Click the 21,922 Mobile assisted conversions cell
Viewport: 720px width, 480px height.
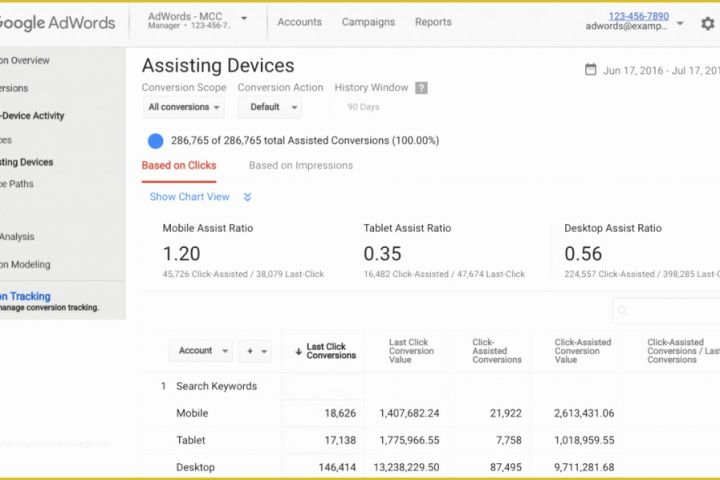(506, 413)
